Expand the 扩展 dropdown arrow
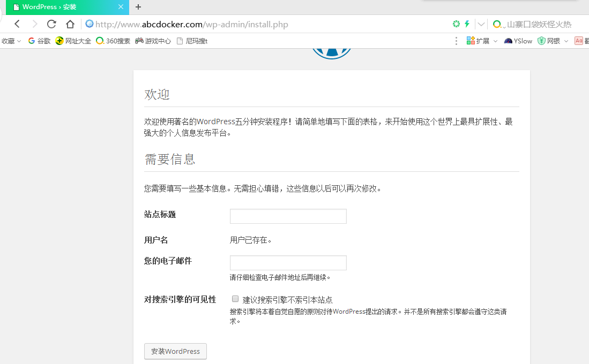The image size is (589, 364). (x=495, y=41)
